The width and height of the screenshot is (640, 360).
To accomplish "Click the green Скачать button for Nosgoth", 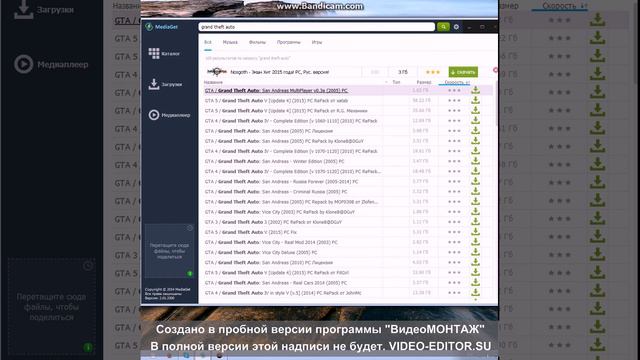I will click(x=463, y=72).
